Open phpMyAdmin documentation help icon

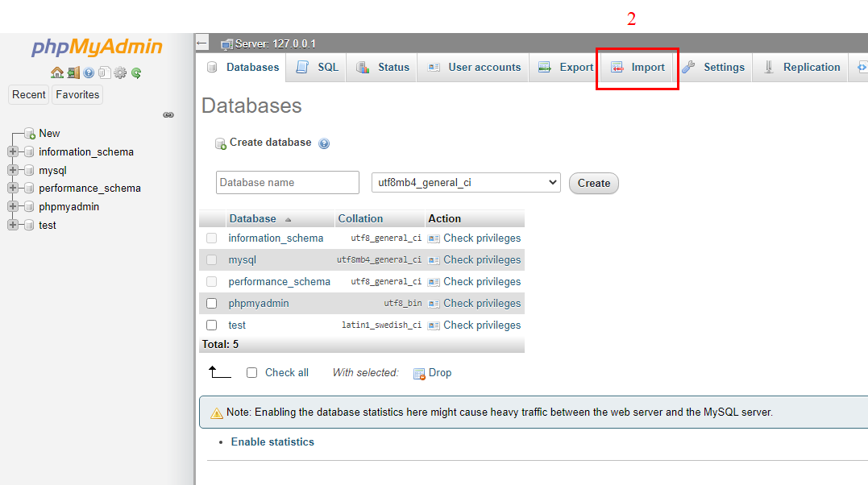pyautogui.click(x=89, y=73)
